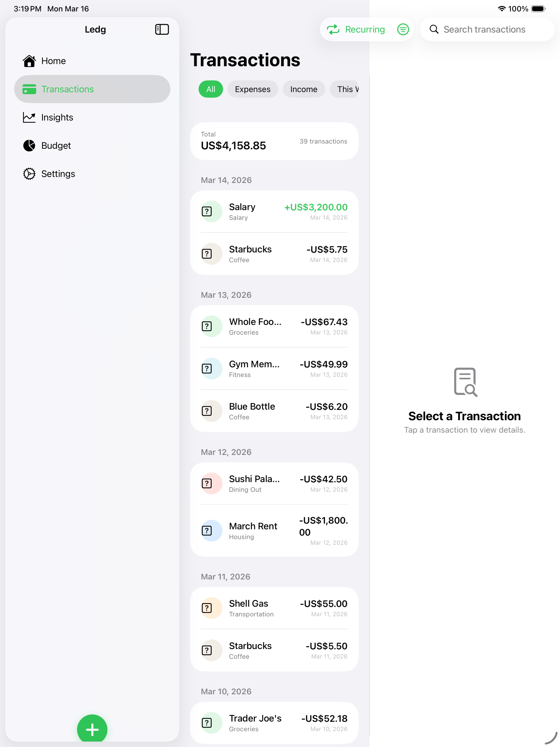This screenshot has width=560, height=747.
Task: Open the Budget section
Action: click(92, 145)
